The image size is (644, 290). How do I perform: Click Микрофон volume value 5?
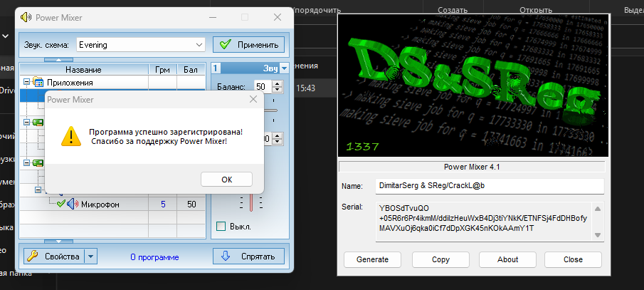163,204
